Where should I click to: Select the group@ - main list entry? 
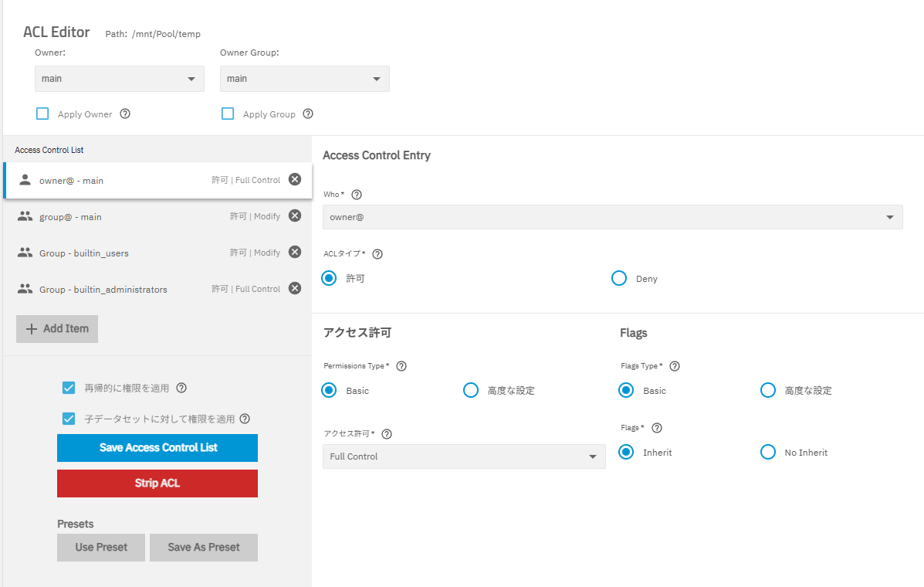tap(116, 217)
